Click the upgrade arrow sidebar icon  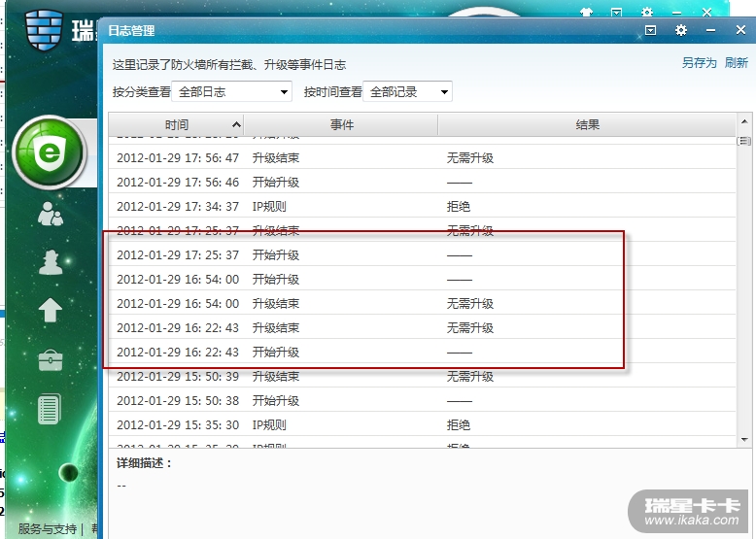click(51, 310)
